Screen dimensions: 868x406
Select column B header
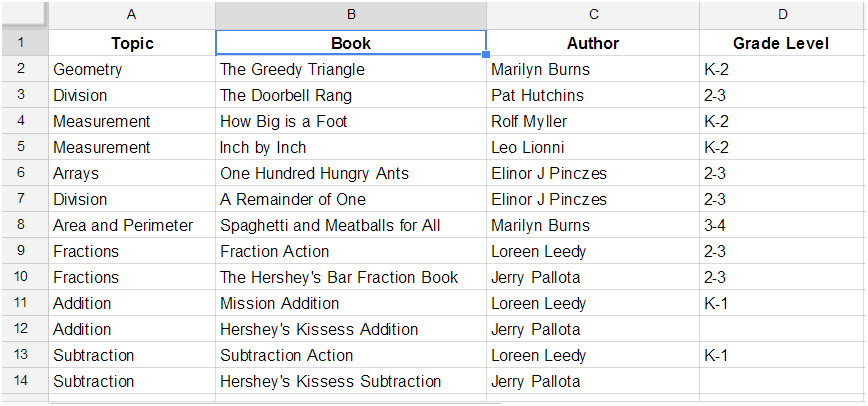(x=351, y=14)
